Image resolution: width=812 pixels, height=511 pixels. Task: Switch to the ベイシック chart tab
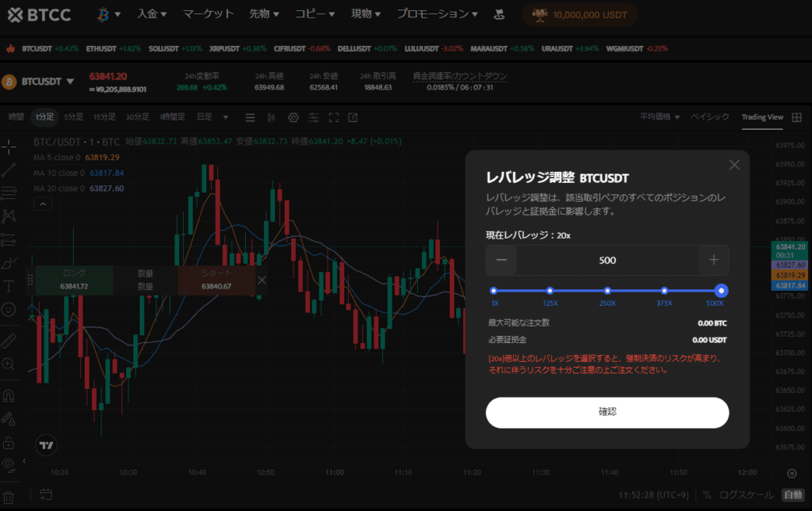710,117
